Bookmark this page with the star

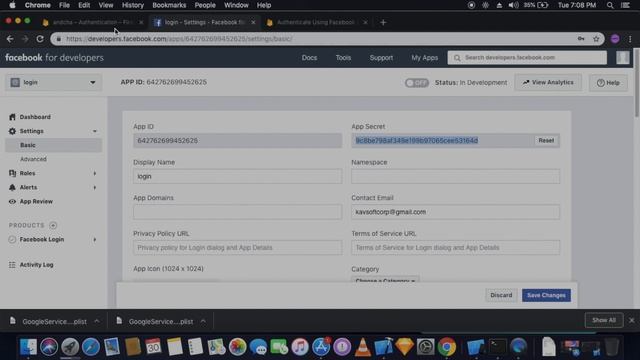(596, 39)
